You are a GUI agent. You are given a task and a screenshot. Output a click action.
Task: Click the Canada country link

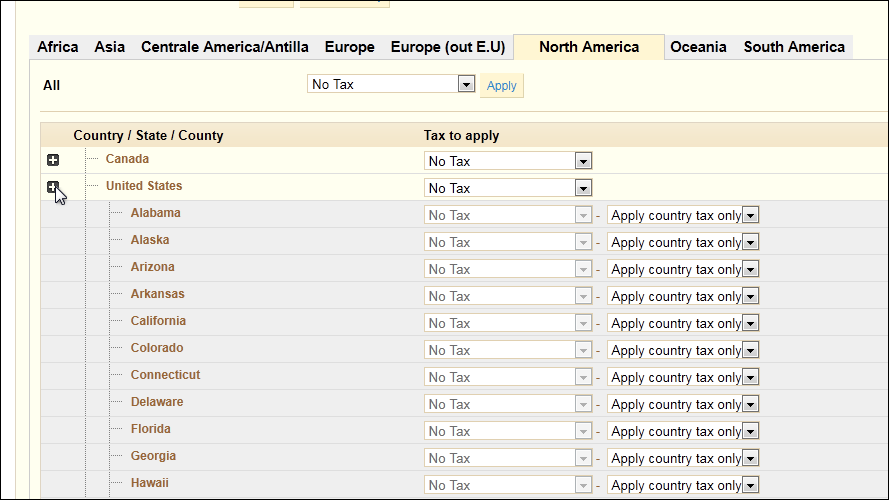tap(127, 159)
